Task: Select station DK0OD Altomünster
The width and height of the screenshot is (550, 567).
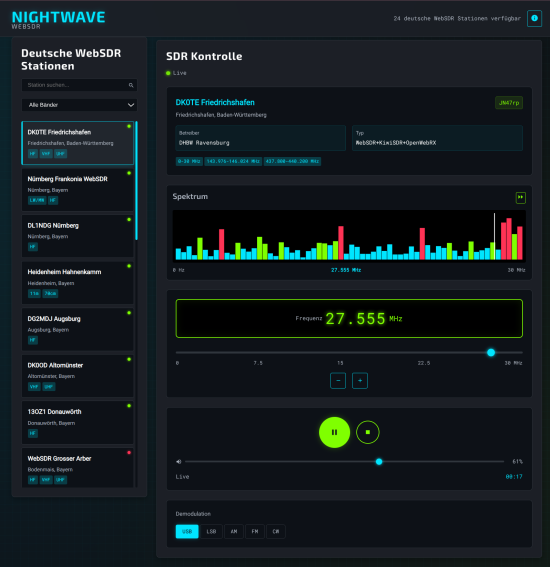Action: click(x=78, y=376)
